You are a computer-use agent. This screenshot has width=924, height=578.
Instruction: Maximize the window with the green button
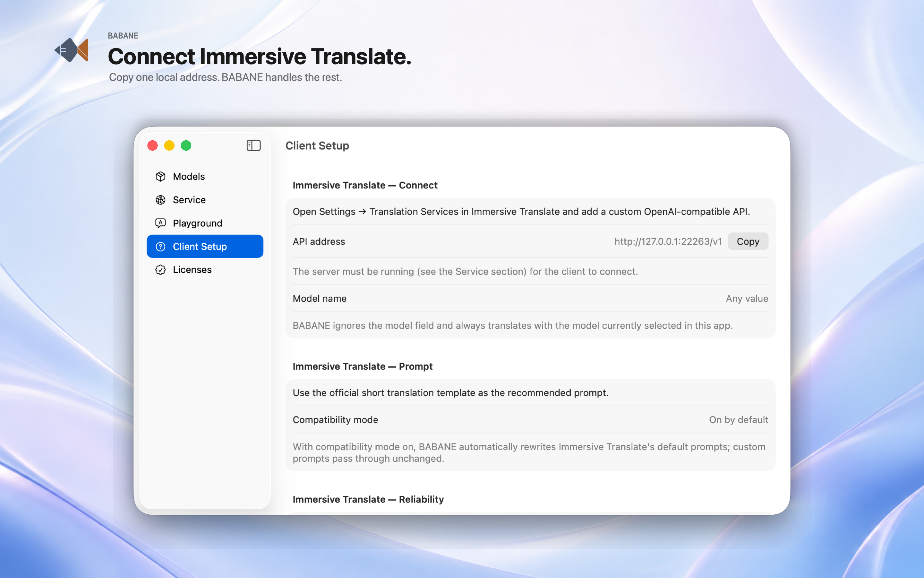(x=186, y=145)
